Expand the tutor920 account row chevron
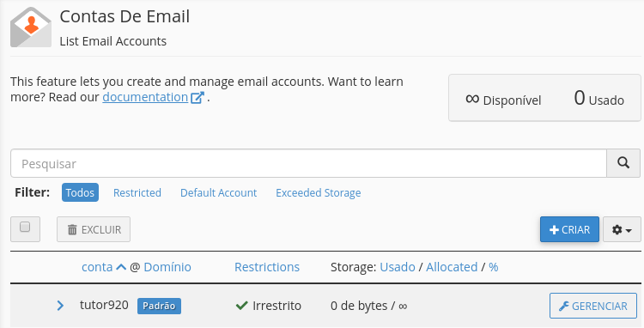This screenshot has width=644, height=328. click(60, 306)
